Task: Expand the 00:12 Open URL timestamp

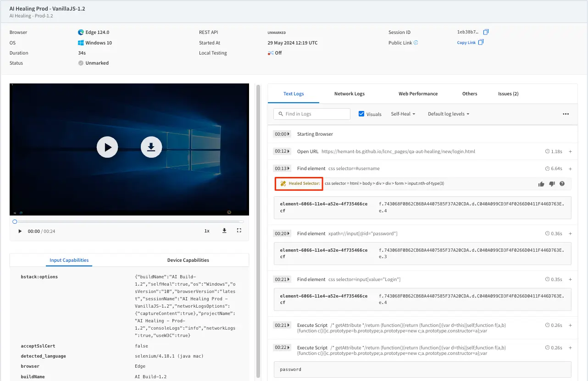Action: tap(282, 151)
